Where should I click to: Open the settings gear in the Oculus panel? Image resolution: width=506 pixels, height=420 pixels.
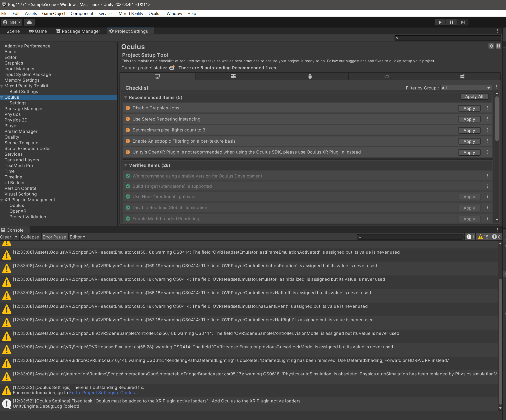(x=491, y=46)
